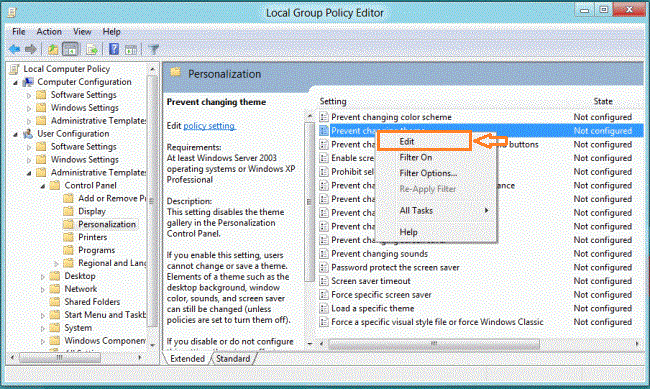Viewport: 650px width, 389px height.
Task: Go up one level with folder-up icon
Action: pos(53,49)
